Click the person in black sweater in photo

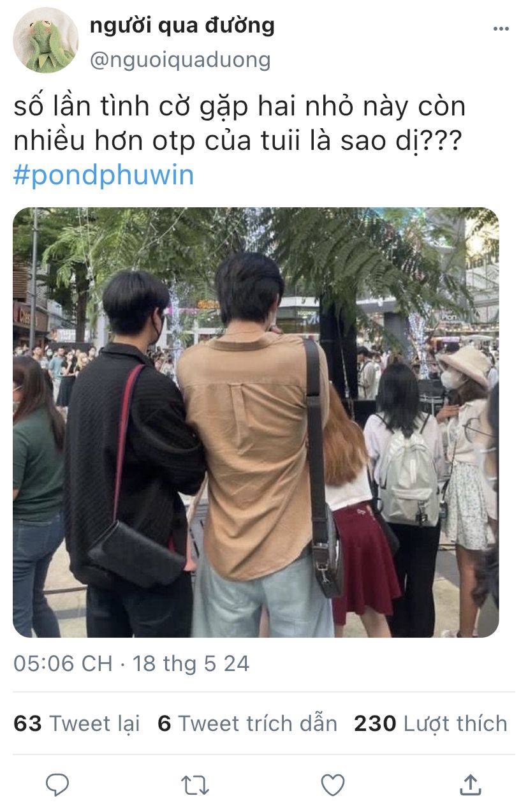point(133,454)
